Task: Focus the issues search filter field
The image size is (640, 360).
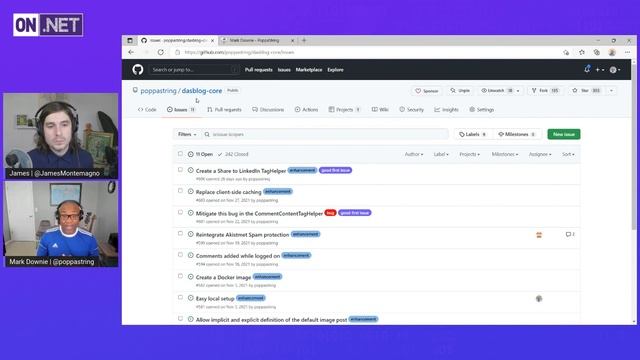Action: click(325, 134)
